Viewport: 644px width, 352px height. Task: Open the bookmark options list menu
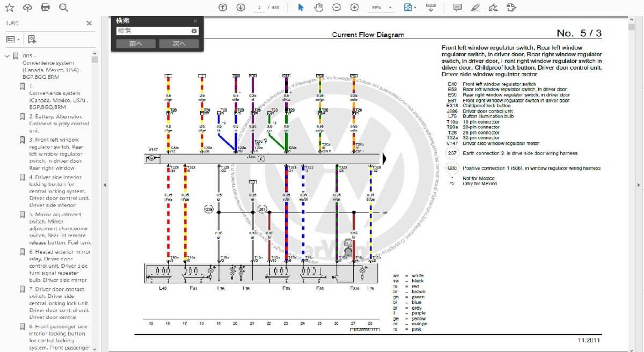12,39
